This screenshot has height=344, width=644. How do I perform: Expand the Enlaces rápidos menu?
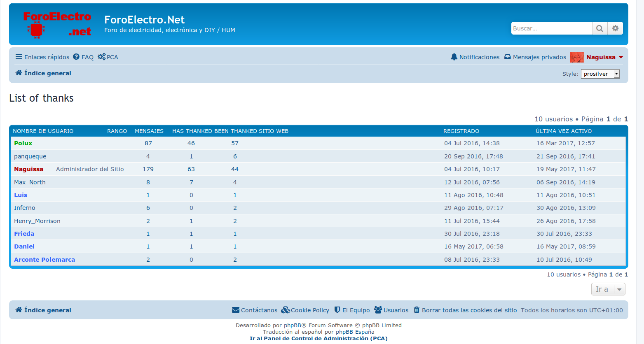[42, 57]
